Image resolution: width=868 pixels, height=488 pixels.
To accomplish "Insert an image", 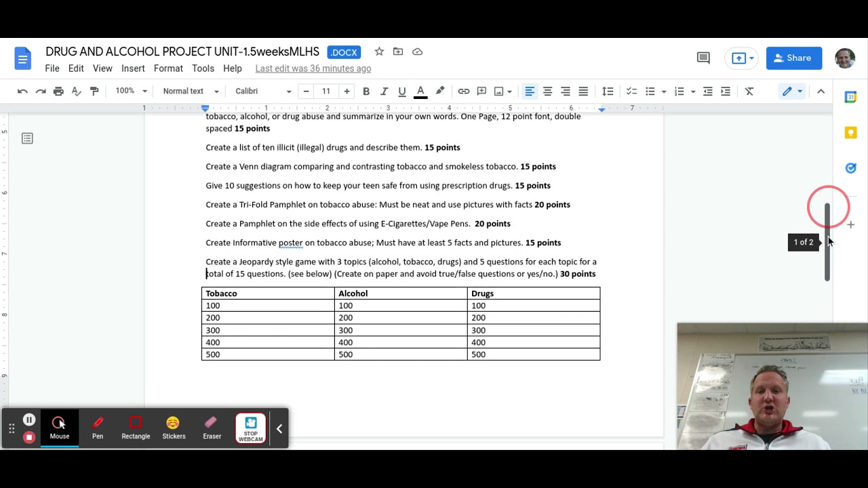I will pyautogui.click(x=499, y=91).
